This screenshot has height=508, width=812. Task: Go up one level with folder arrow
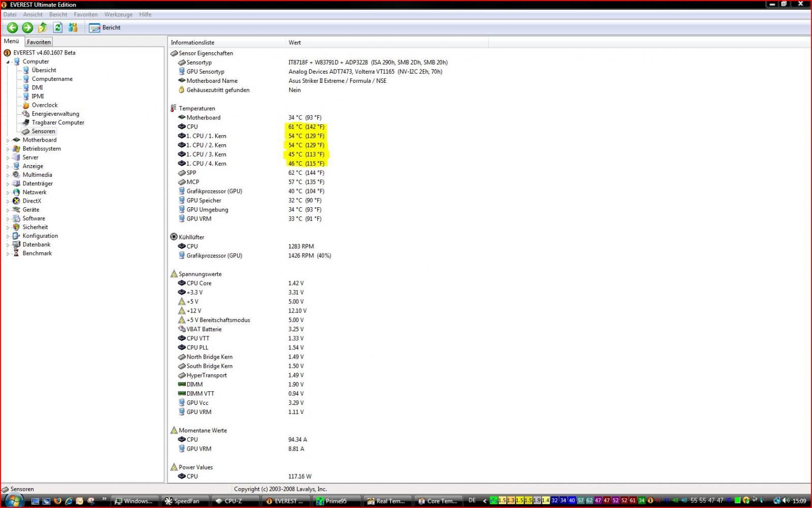pyautogui.click(x=43, y=27)
